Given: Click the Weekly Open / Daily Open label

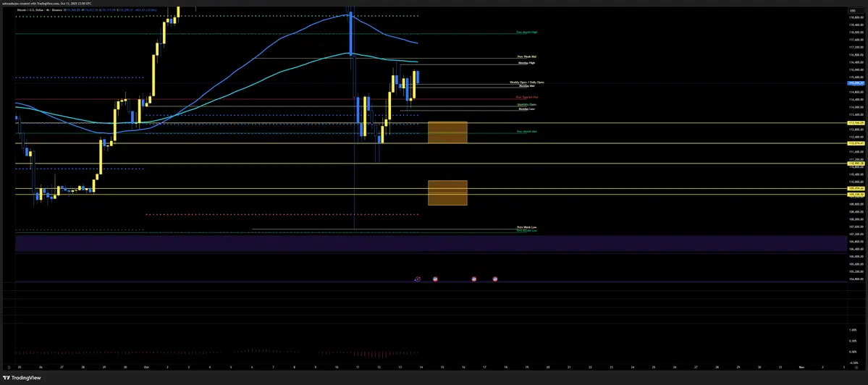Looking at the screenshot, I should tap(527, 82).
